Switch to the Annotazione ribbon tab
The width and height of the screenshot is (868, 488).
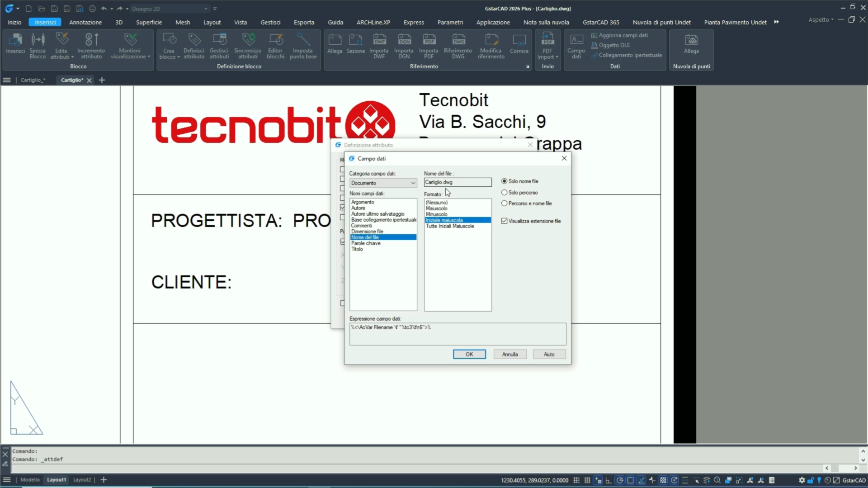click(x=85, y=22)
